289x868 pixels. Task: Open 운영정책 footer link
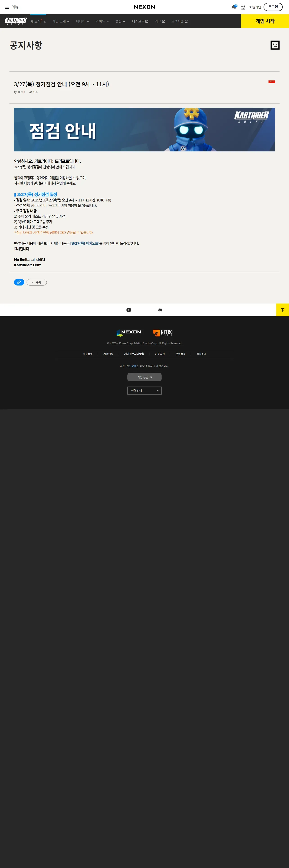(180, 354)
